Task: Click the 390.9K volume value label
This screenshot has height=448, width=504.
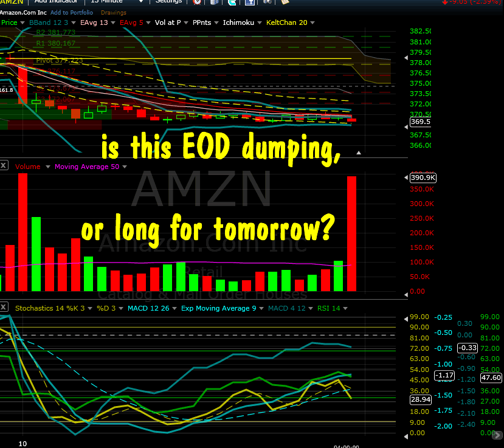Action: pyautogui.click(x=423, y=177)
